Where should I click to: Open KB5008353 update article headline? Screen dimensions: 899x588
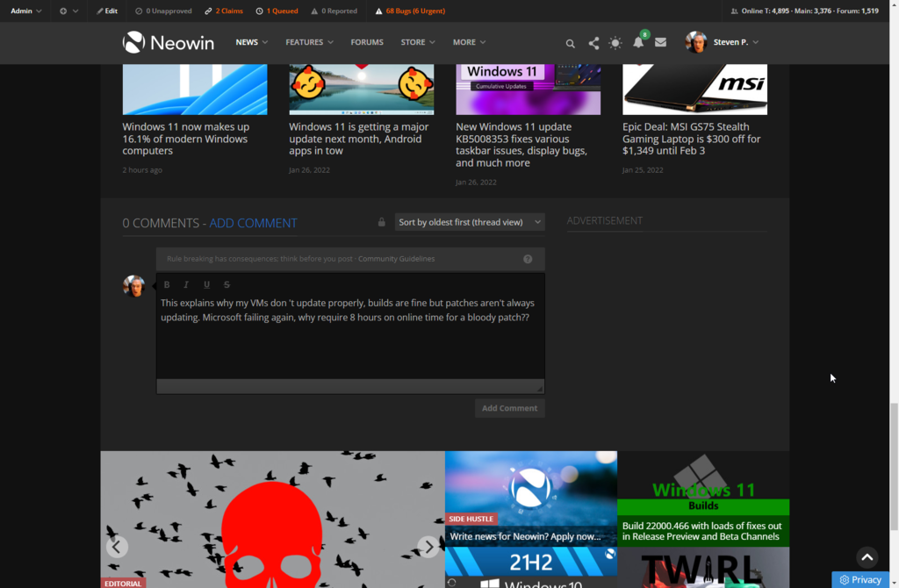point(521,145)
